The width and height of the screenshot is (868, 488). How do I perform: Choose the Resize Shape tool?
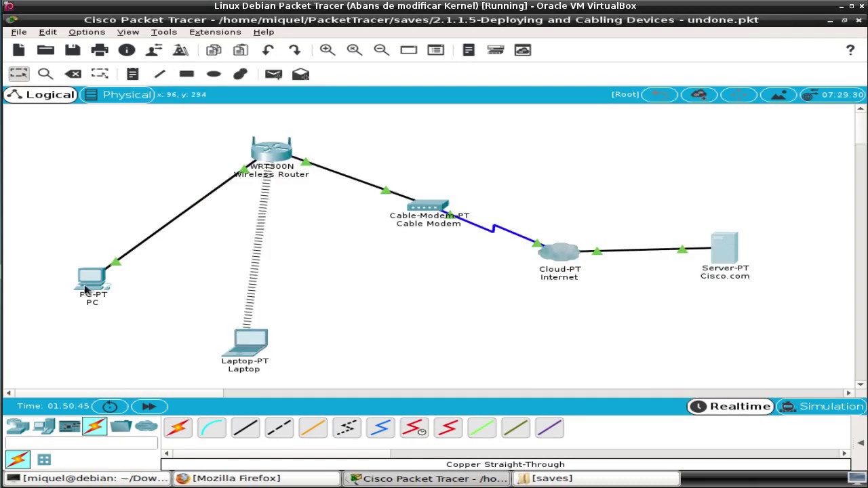click(x=100, y=74)
